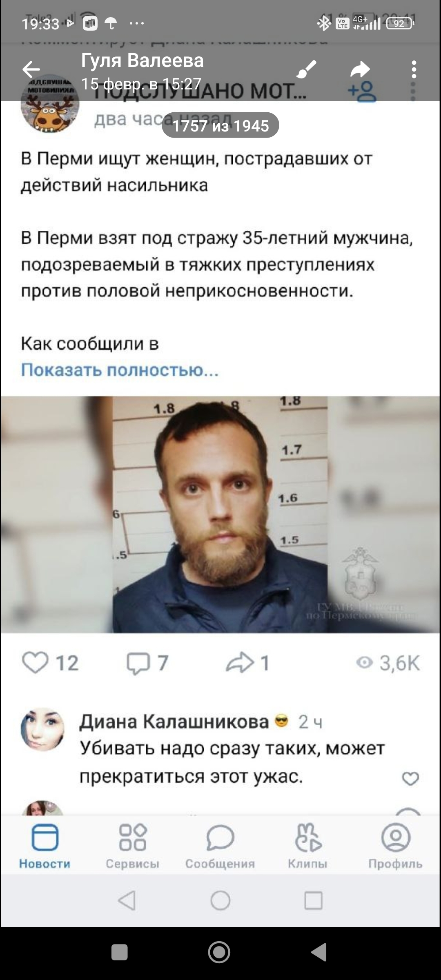This screenshot has width=441, height=980.
Task: Go back using the top arrow
Action: [31, 69]
